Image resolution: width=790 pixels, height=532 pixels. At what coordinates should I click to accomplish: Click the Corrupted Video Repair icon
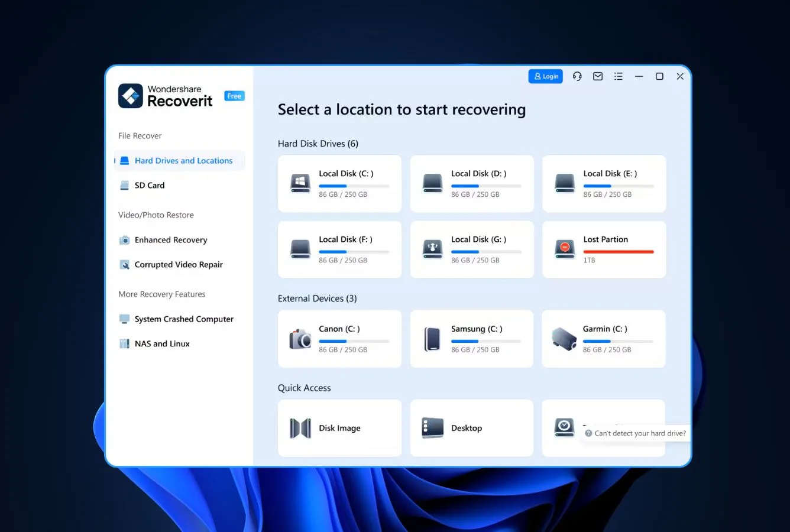[125, 265]
